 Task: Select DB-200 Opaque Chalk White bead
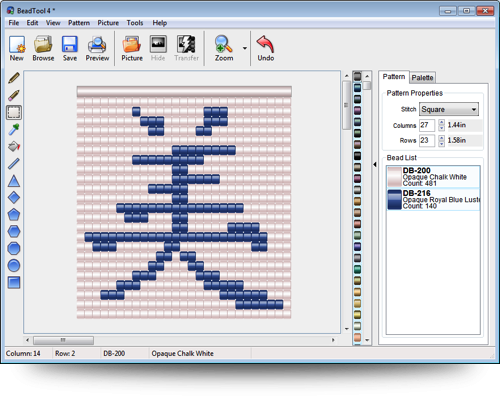433,177
